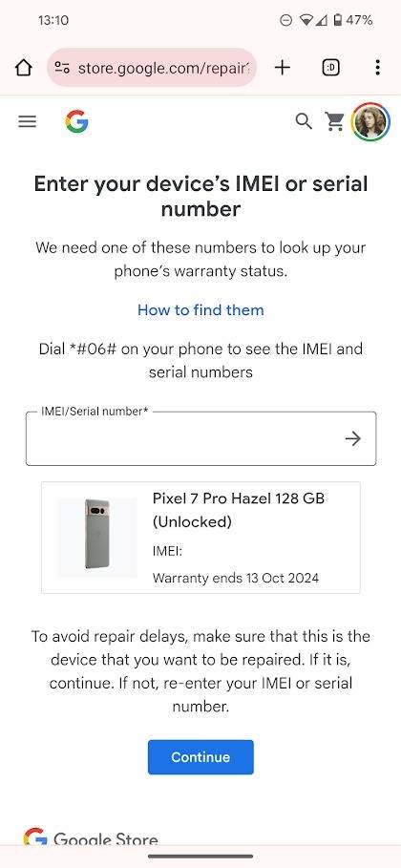Open browser three-dot overflow menu

pos(377,68)
